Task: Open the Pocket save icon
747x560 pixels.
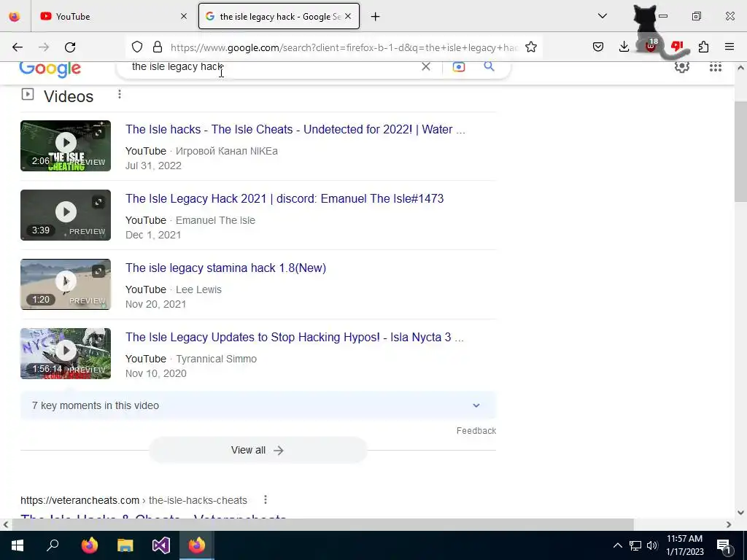Action: (x=598, y=47)
